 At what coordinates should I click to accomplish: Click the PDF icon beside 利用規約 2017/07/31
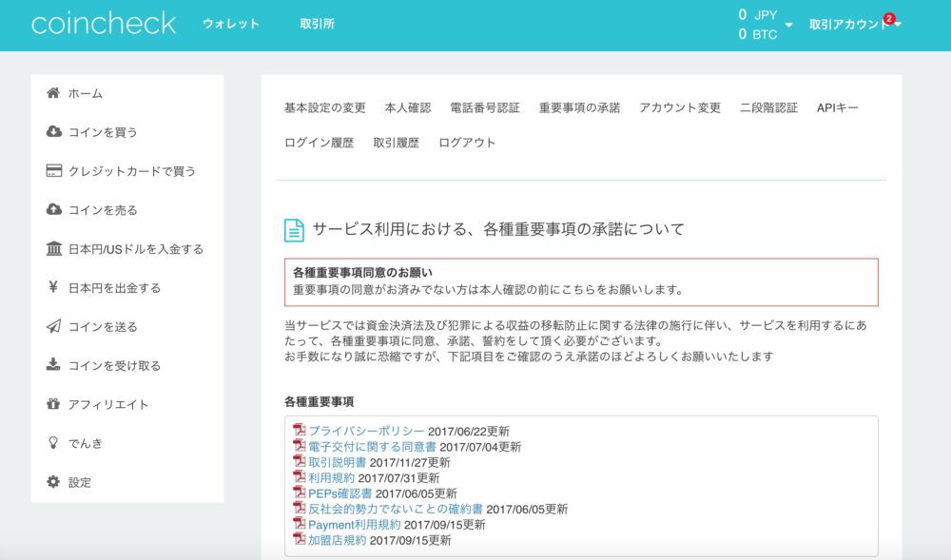[x=299, y=476]
